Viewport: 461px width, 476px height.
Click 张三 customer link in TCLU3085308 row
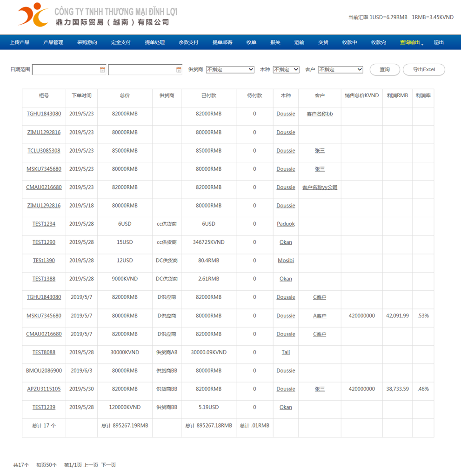[x=320, y=151]
